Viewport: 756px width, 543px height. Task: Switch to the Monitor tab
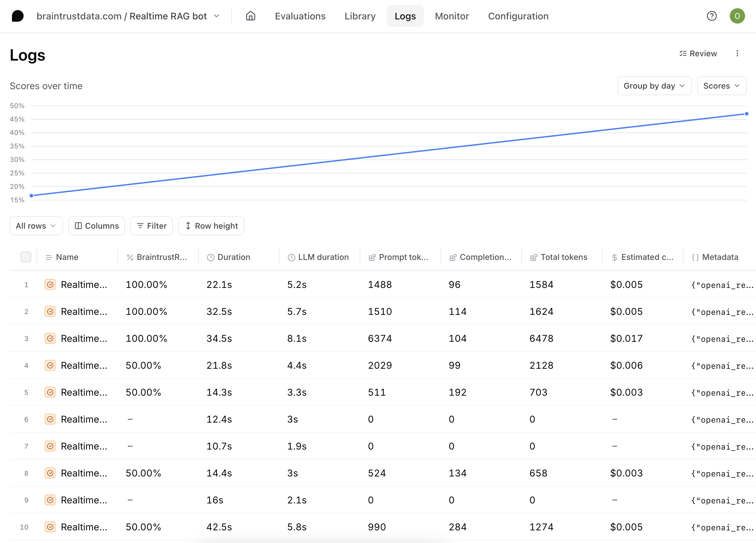[452, 16]
